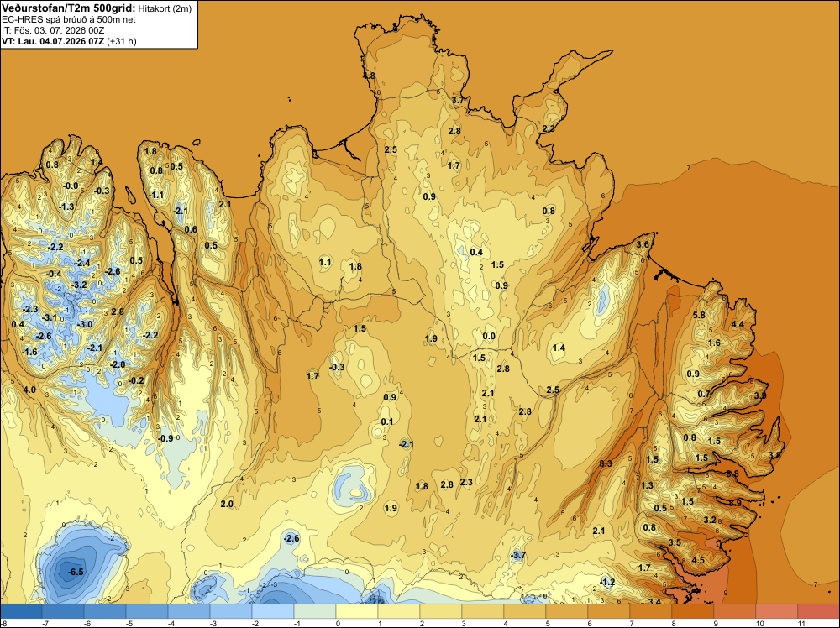Select the '0.6' temperature value
Screen dimensions: 840x628
(x=191, y=229)
